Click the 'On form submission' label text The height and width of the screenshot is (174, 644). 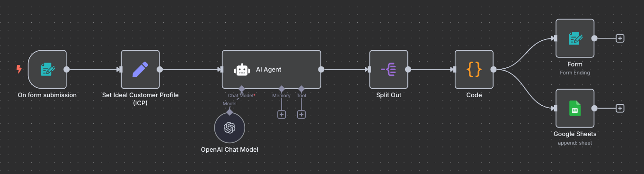47,95
